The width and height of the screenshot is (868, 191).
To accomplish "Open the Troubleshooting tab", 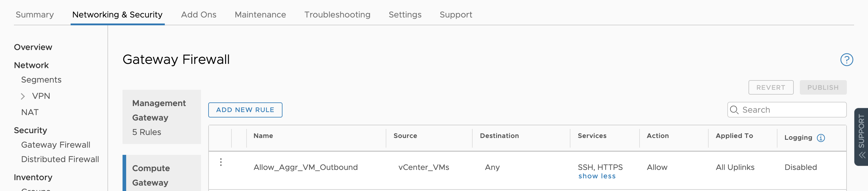I will click(337, 14).
